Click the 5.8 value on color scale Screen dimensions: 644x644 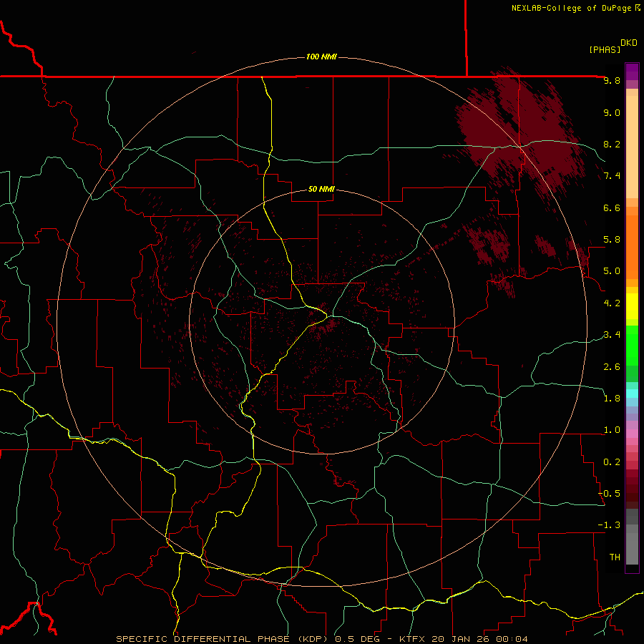tap(612, 240)
